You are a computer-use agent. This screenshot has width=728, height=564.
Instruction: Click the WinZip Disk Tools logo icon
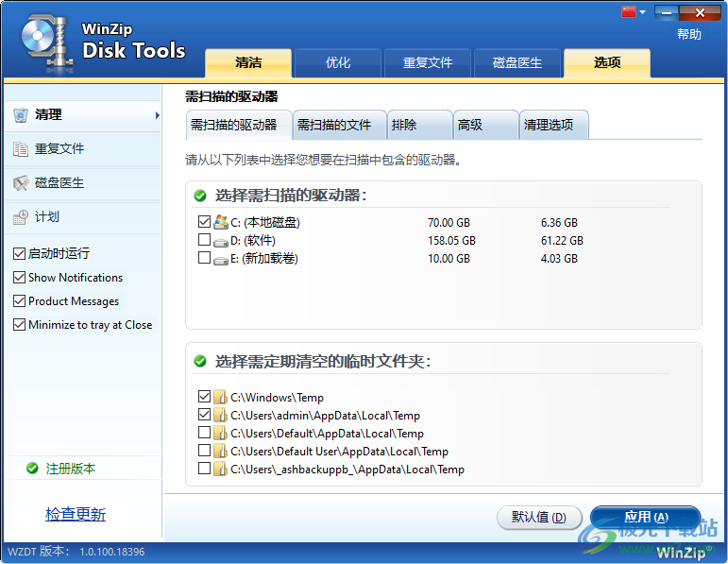pos(47,43)
